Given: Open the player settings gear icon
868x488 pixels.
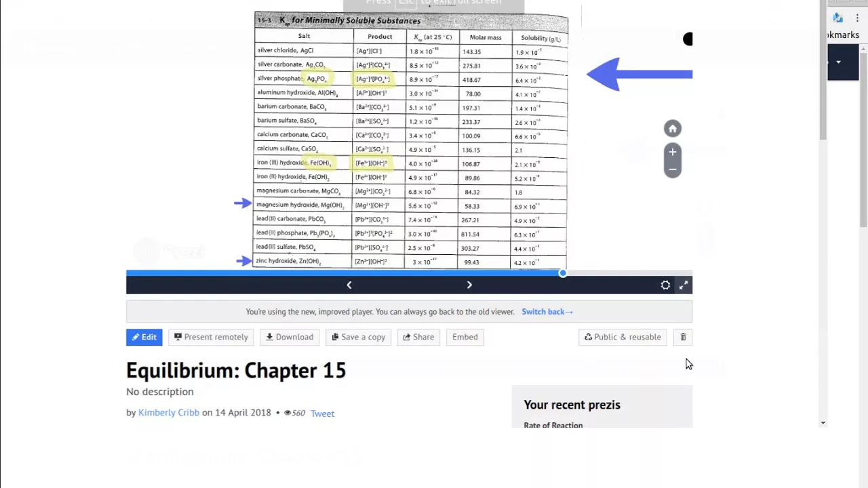Looking at the screenshot, I should (665, 285).
